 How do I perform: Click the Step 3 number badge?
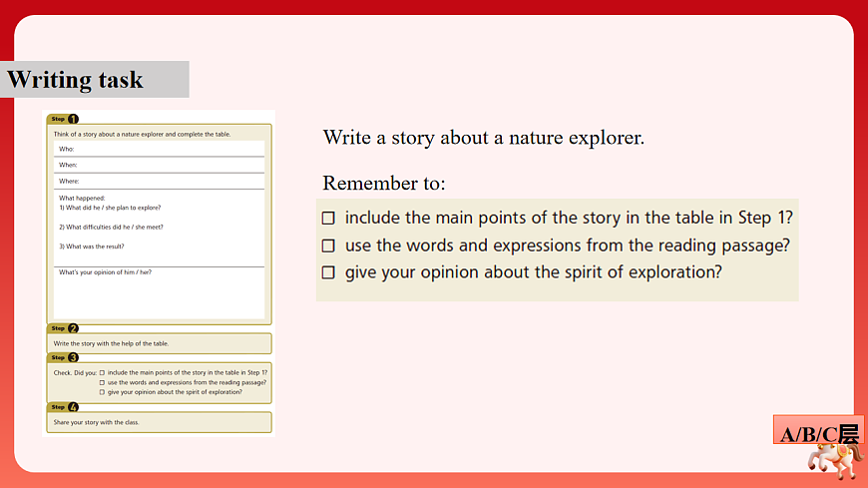(x=73, y=357)
